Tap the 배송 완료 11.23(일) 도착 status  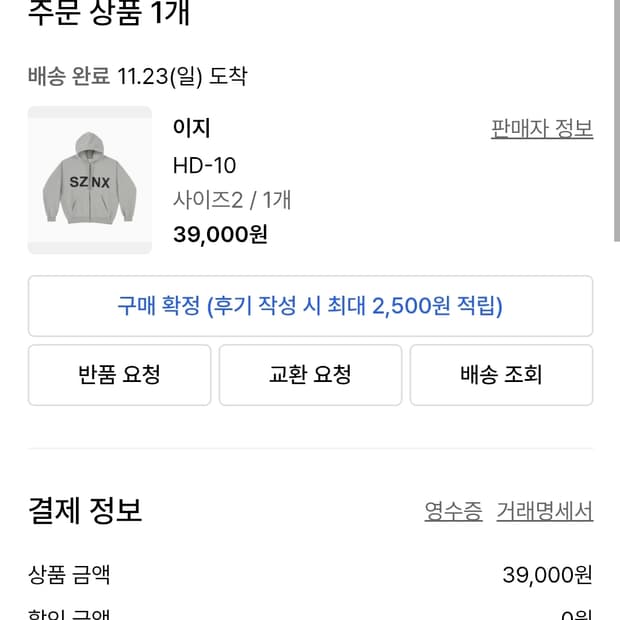[137, 76]
